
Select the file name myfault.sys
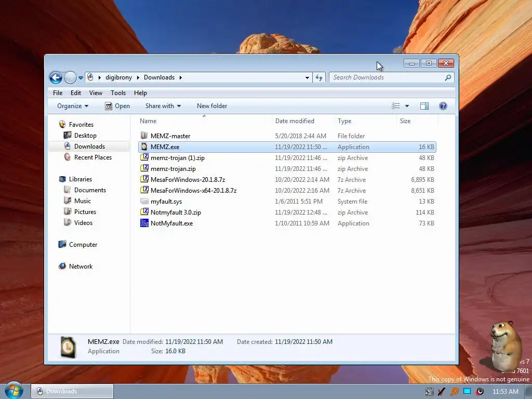pos(166,202)
